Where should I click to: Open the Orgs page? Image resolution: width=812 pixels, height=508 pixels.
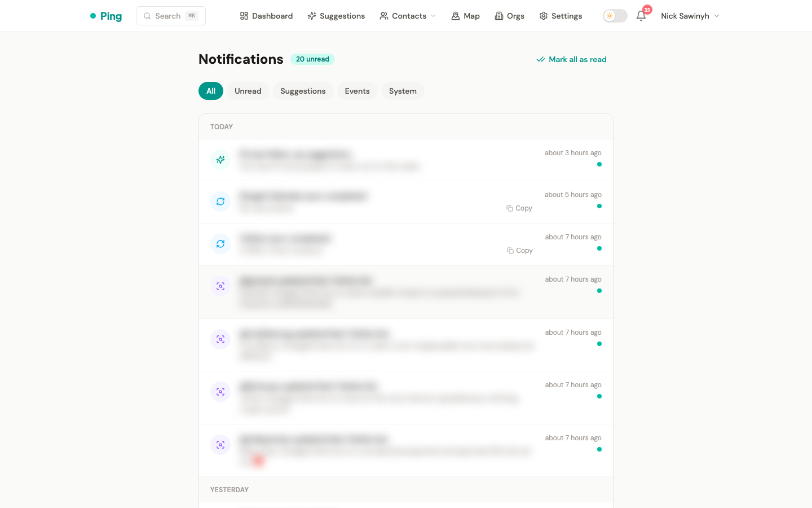click(509, 16)
